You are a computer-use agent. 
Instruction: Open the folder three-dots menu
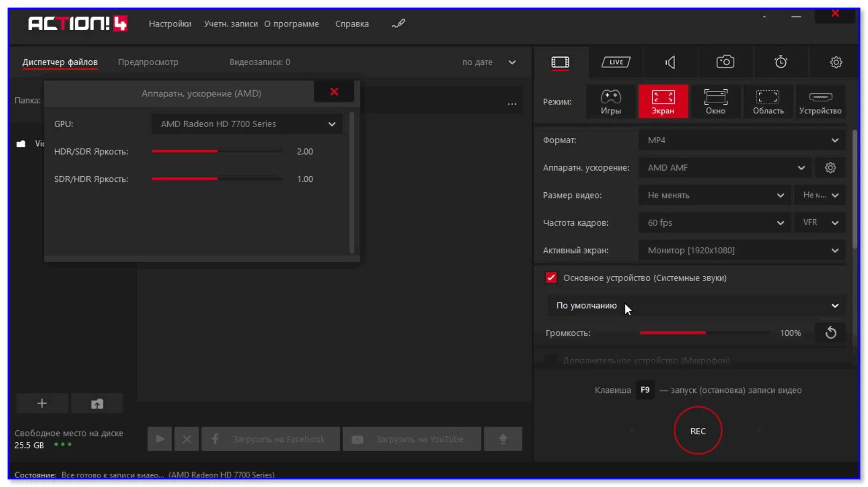(512, 104)
